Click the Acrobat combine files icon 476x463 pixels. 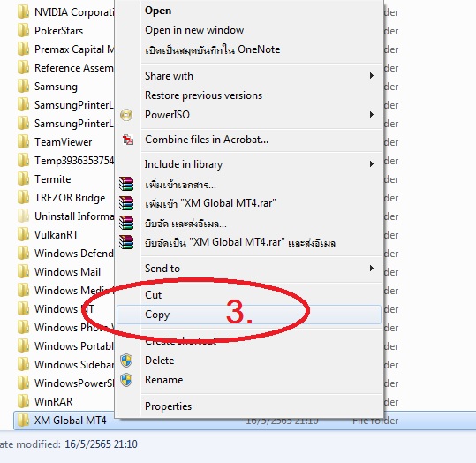[x=128, y=140]
